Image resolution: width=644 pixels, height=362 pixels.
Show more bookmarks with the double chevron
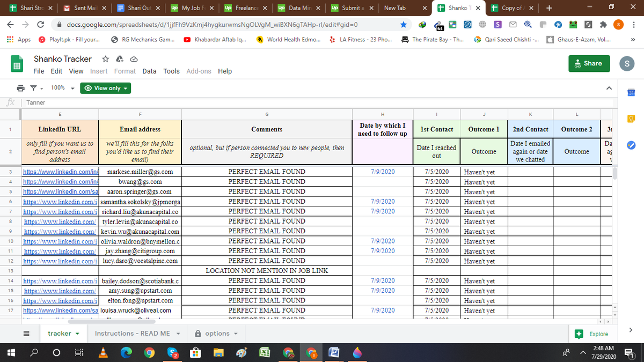click(x=634, y=40)
